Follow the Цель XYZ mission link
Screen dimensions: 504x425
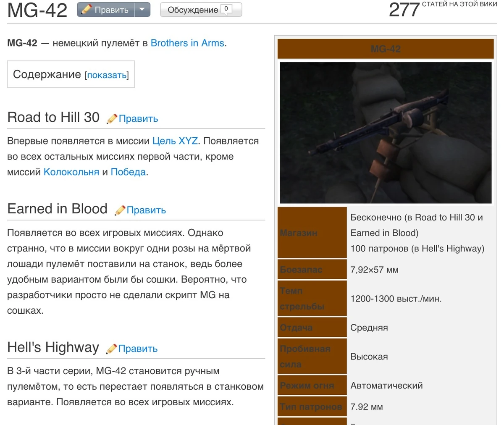click(175, 141)
